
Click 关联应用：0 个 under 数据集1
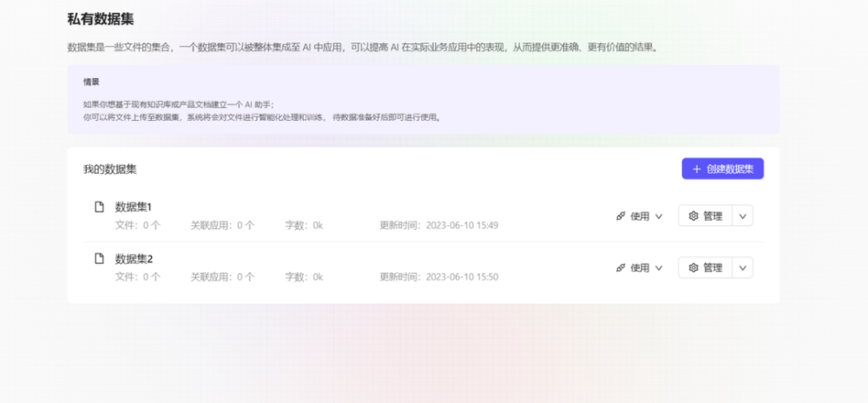click(223, 225)
